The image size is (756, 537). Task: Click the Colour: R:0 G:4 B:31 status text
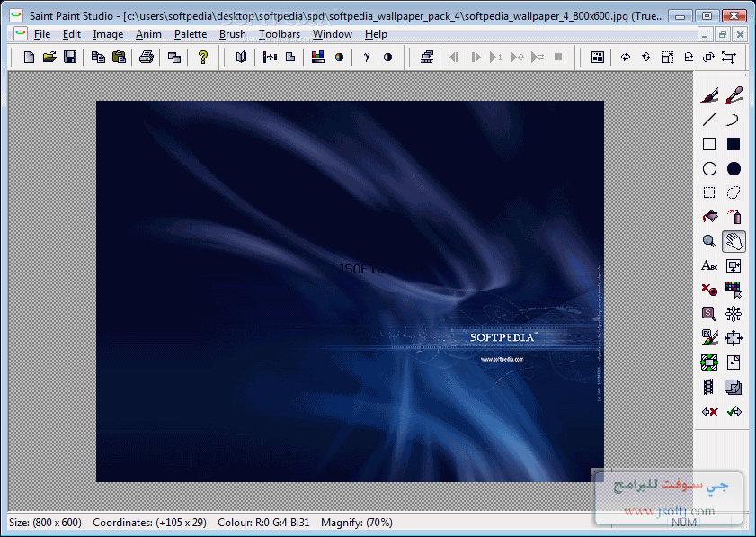263,523
